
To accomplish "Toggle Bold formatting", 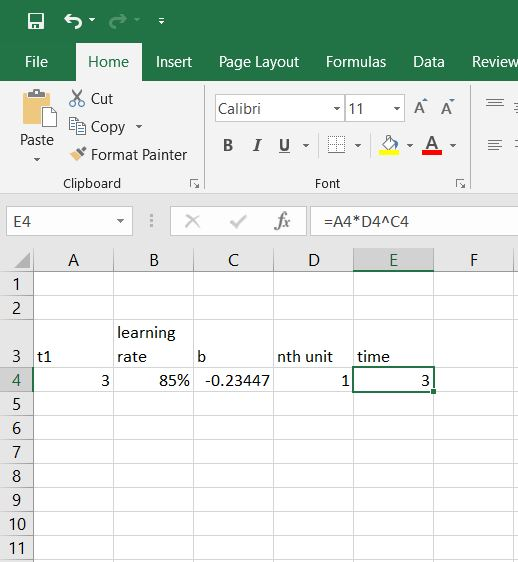I will pyautogui.click(x=228, y=145).
